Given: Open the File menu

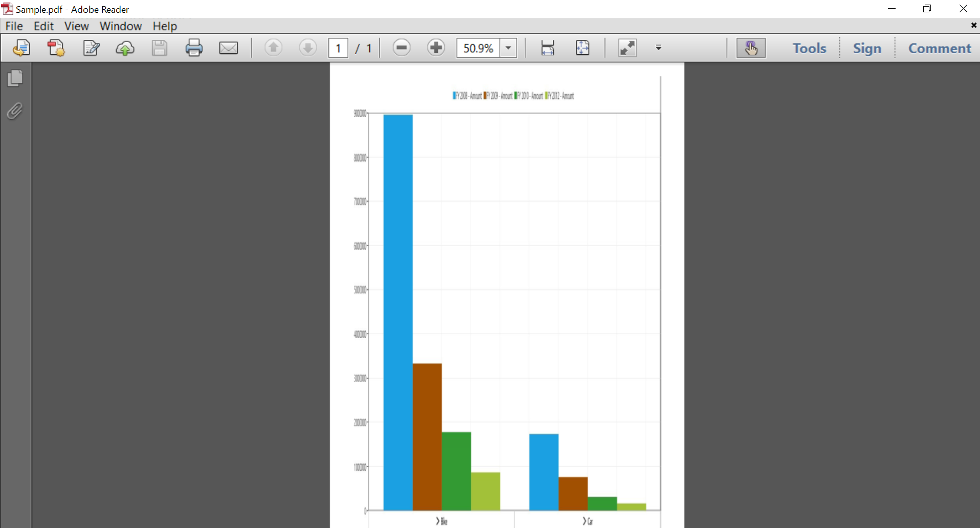Looking at the screenshot, I should tap(14, 26).
